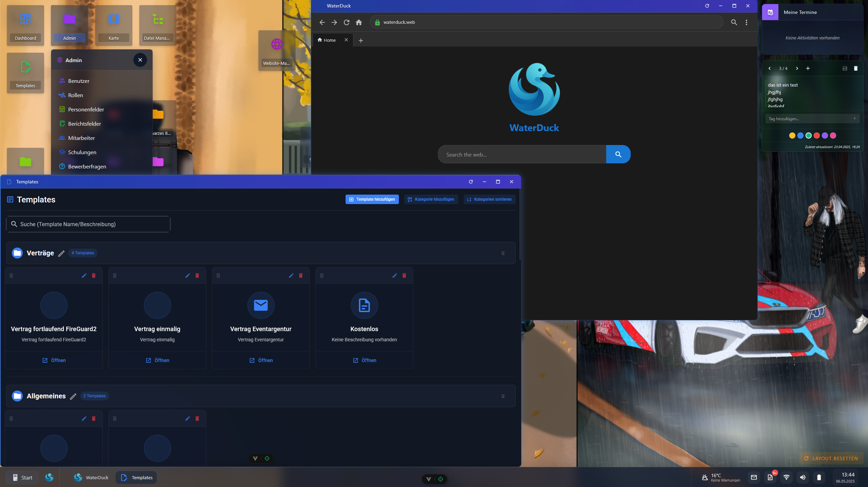Viewport: 868px width, 487px height.
Task: Delete the Kostenlos template card
Action: [x=404, y=275]
